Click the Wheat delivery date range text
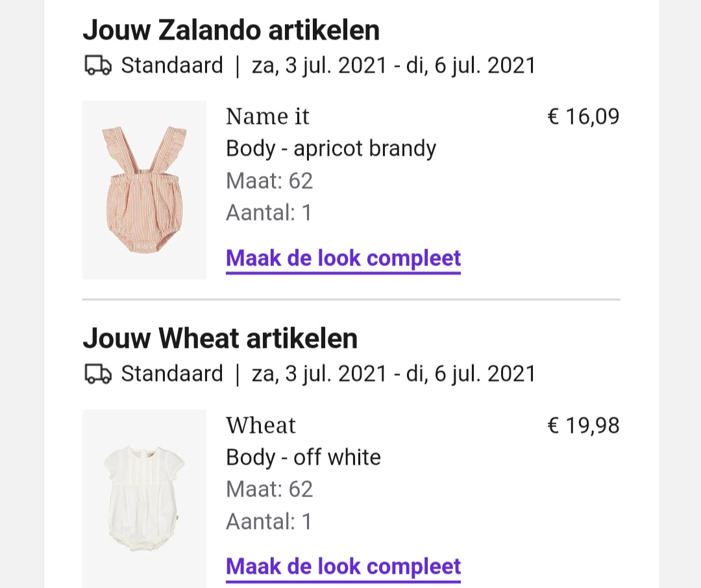701x588 pixels. pos(394,374)
